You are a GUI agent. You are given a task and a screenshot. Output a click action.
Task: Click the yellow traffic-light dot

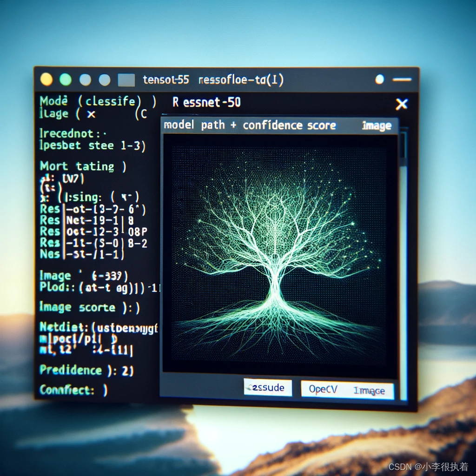tap(46, 79)
